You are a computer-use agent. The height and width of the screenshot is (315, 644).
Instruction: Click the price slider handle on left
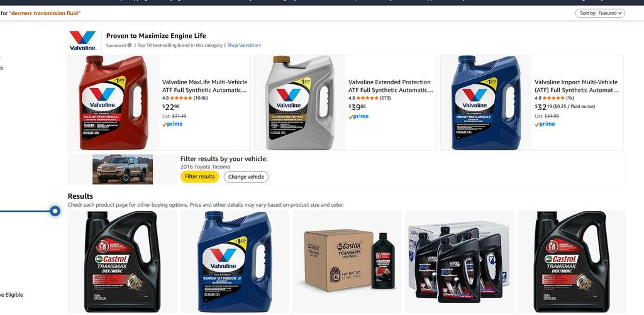click(x=55, y=211)
